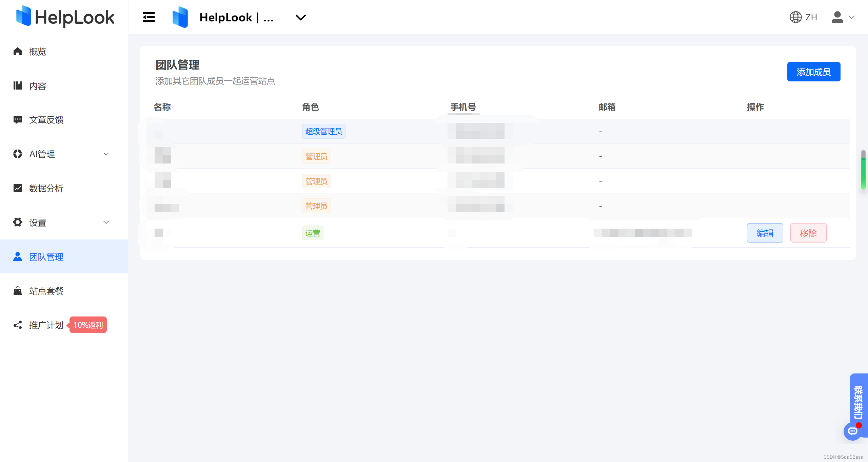Image resolution: width=868 pixels, height=462 pixels.
Task: Click the books icon beside 内容
Action: click(18, 85)
